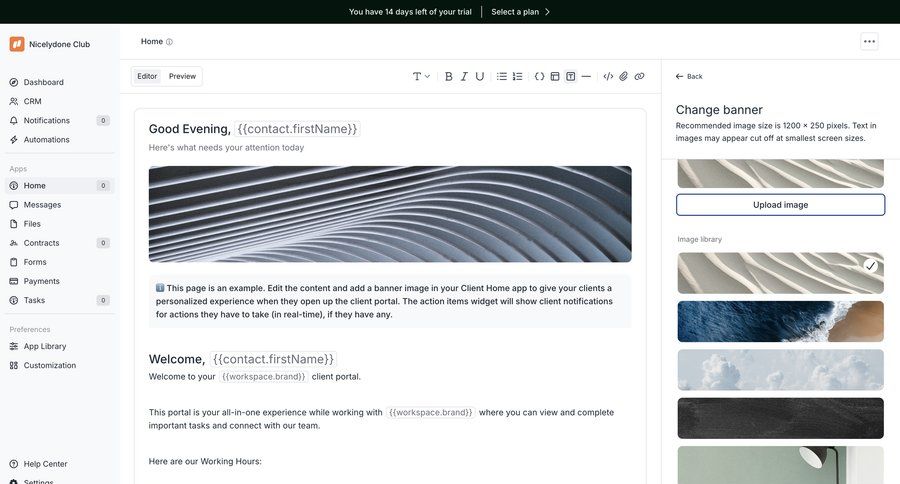Choose the green wall lamp banner
Screen dimensions: 900x484
pos(781,465)
